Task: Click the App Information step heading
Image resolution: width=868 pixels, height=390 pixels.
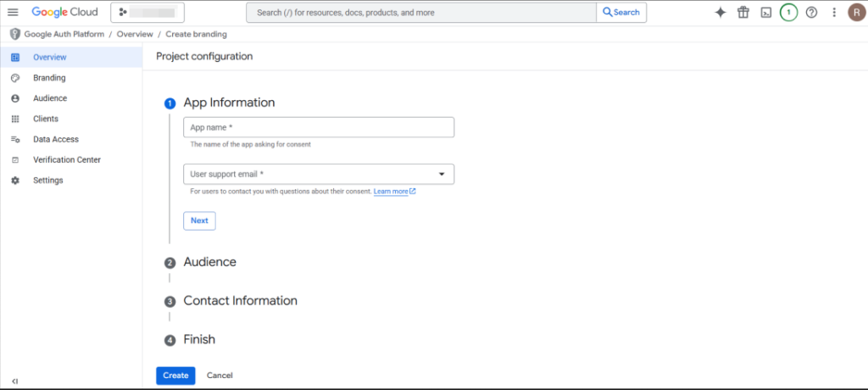Action: 229,103
